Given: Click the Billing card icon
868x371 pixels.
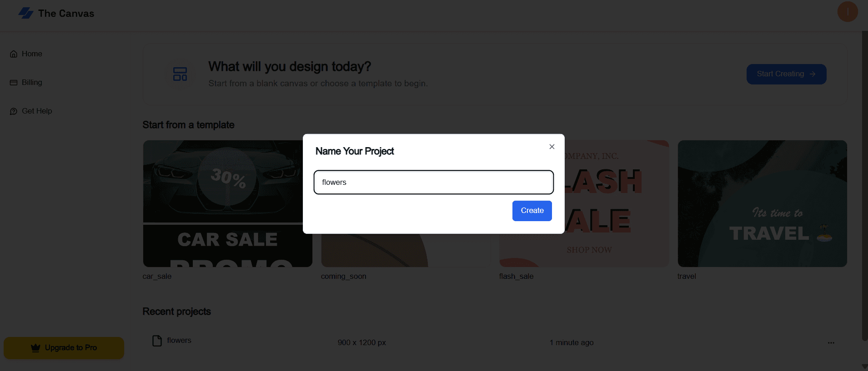Looking at the screenshot, I should coord(13,82).
